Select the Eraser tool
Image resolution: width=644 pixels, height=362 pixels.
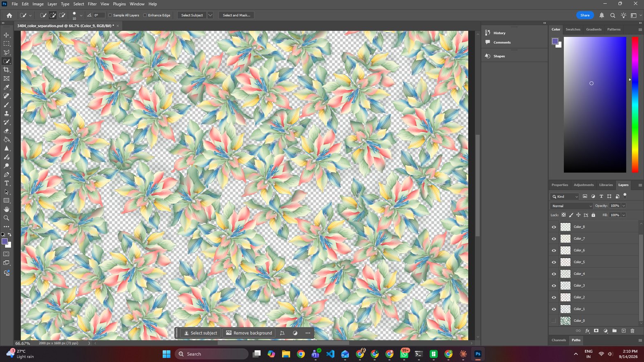pos(7,131)
